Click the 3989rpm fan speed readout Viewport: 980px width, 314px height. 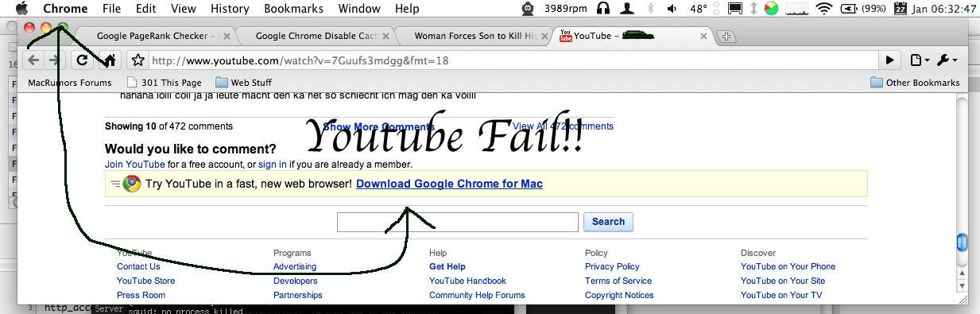(x=567, y=9)
